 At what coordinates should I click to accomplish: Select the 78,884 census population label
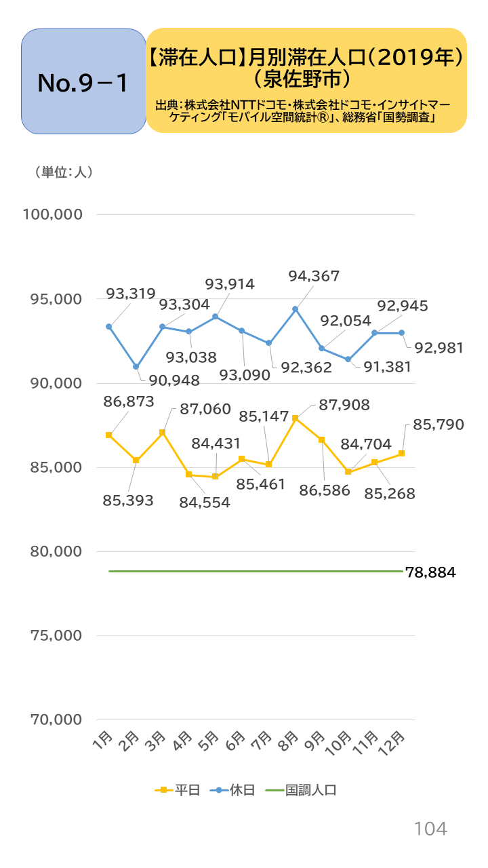point(430,572)
